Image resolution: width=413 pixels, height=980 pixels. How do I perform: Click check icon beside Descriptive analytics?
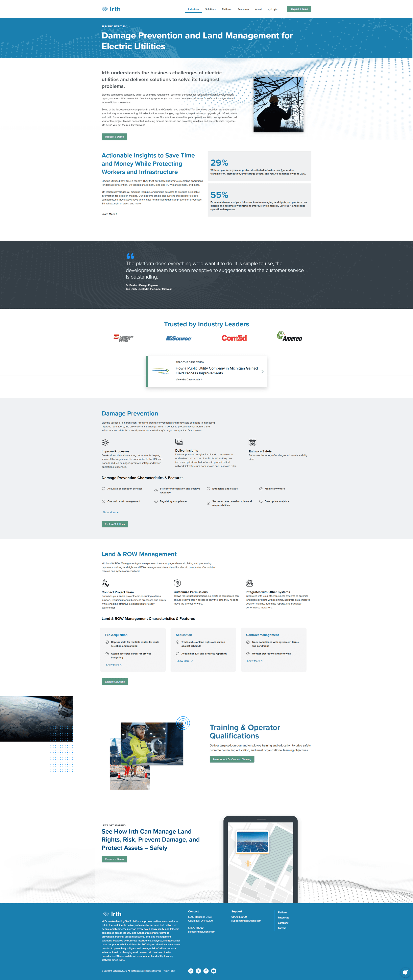(261, 501)
